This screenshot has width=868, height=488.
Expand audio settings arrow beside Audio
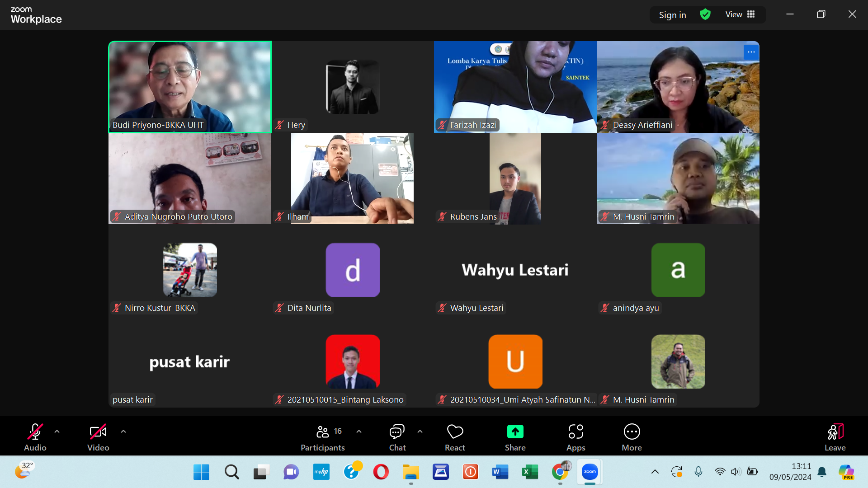point(57,432)
